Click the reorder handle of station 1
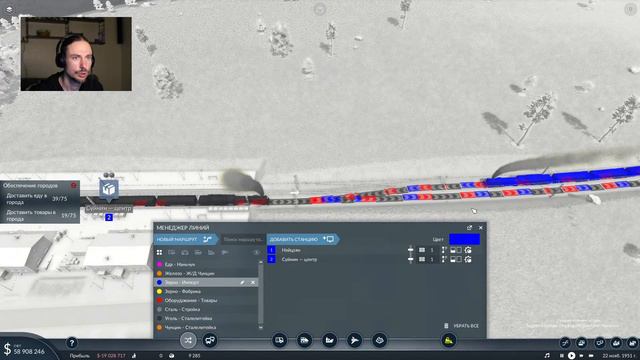The image size is (640, 360). [x=411, y=250]
